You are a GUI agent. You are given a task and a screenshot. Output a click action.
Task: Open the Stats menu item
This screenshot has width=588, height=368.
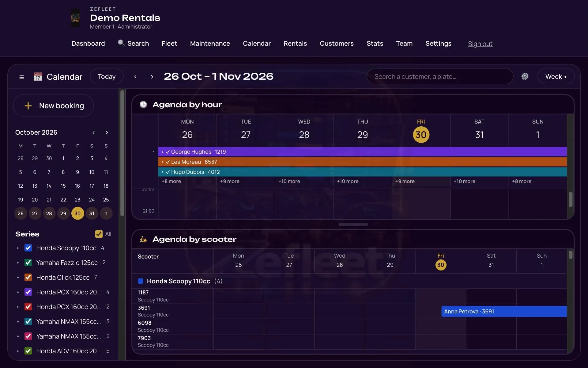375,44
